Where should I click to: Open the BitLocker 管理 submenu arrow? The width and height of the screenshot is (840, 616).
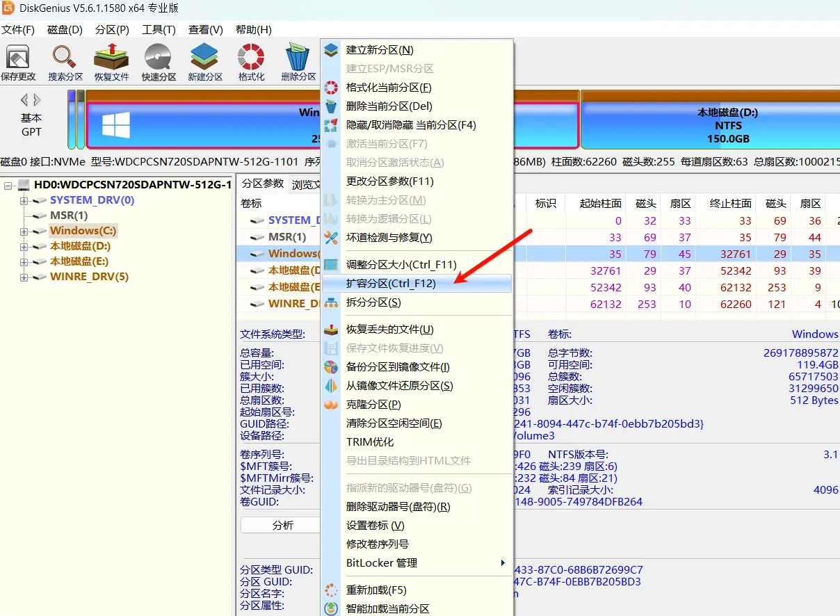tap(503, 563)
